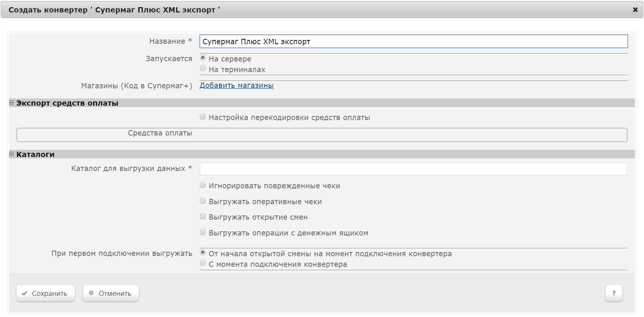Enable Настройка перекодировки средств оплаты checkbox
The image size is (644, 317).
203,117
